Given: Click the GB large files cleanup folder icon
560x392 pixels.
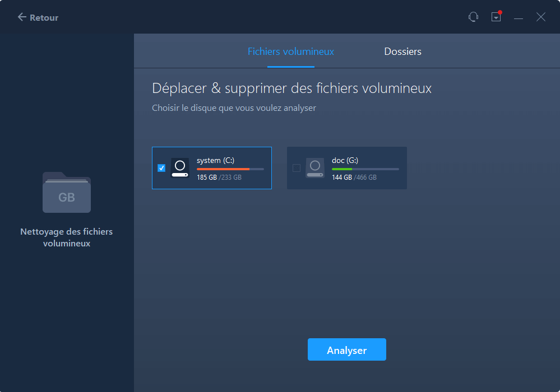Looking at the screenshot, I should pyautogui.click(x=66, y=193).
